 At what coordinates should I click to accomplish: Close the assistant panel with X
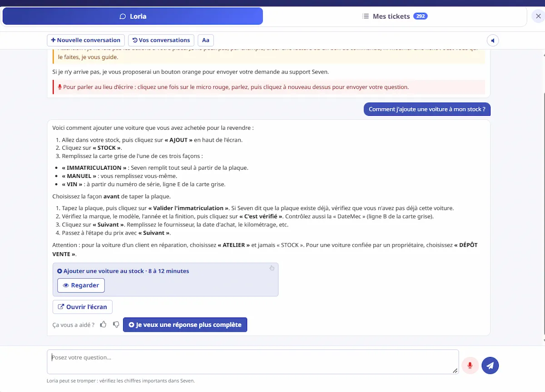(x=537, y=16)
